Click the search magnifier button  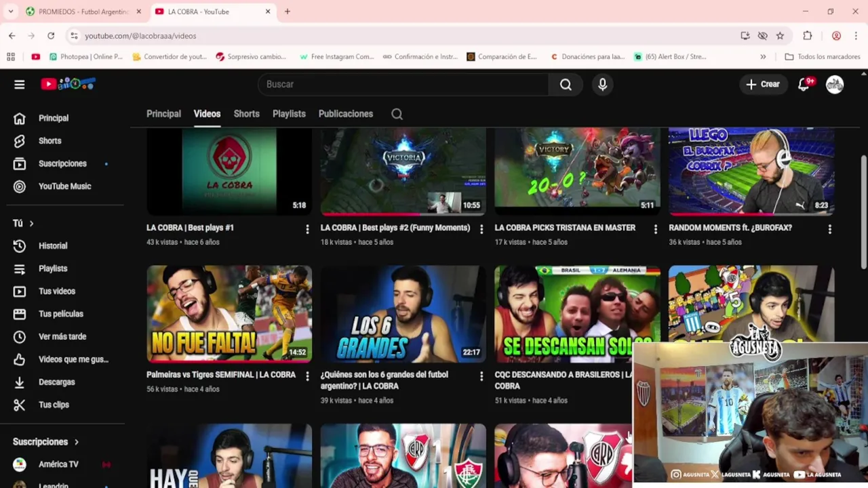coord(566,84)
